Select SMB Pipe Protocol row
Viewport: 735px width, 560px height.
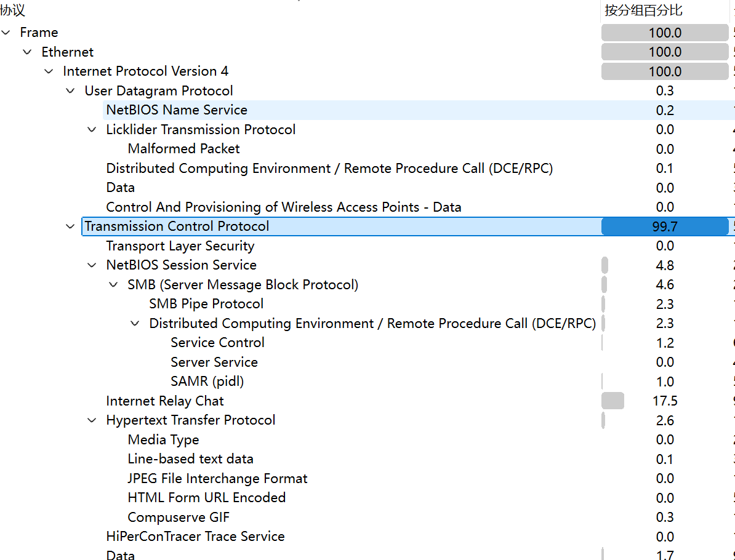click(206, 304)
